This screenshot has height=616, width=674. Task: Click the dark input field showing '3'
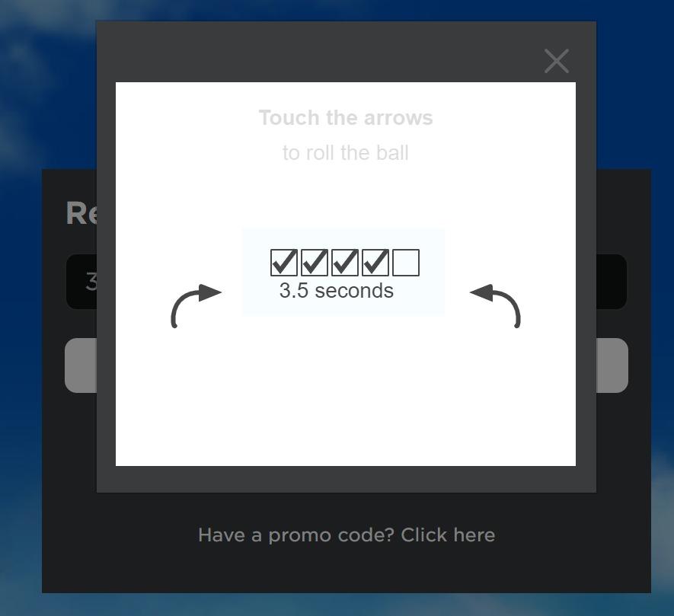click(x=81, y=282)
